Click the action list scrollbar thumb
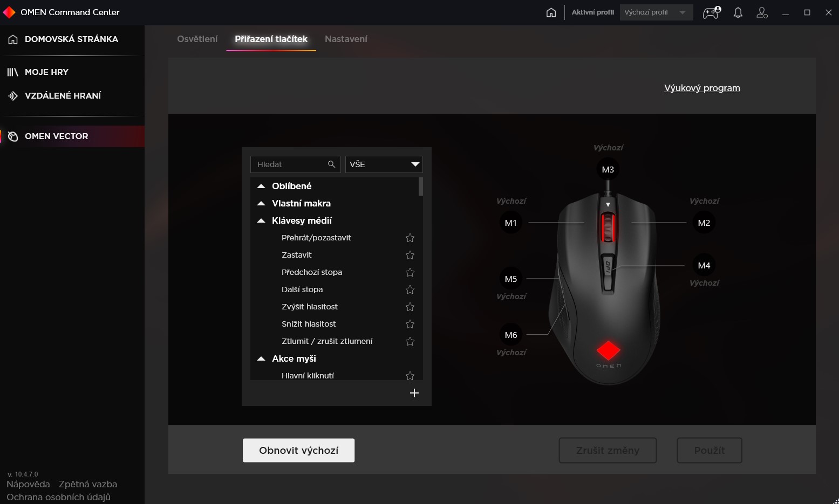Image resolution: width=839 pixels, height=504 pixels. coord(421,187)
